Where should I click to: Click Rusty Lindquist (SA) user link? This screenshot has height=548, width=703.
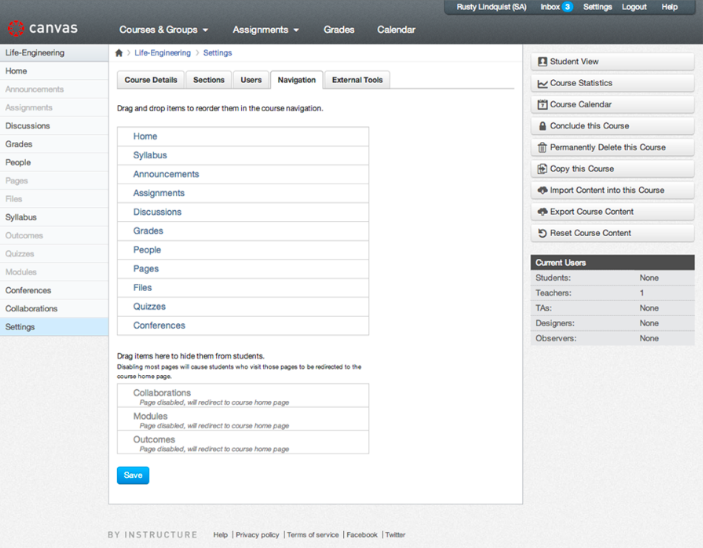(491, 7)
